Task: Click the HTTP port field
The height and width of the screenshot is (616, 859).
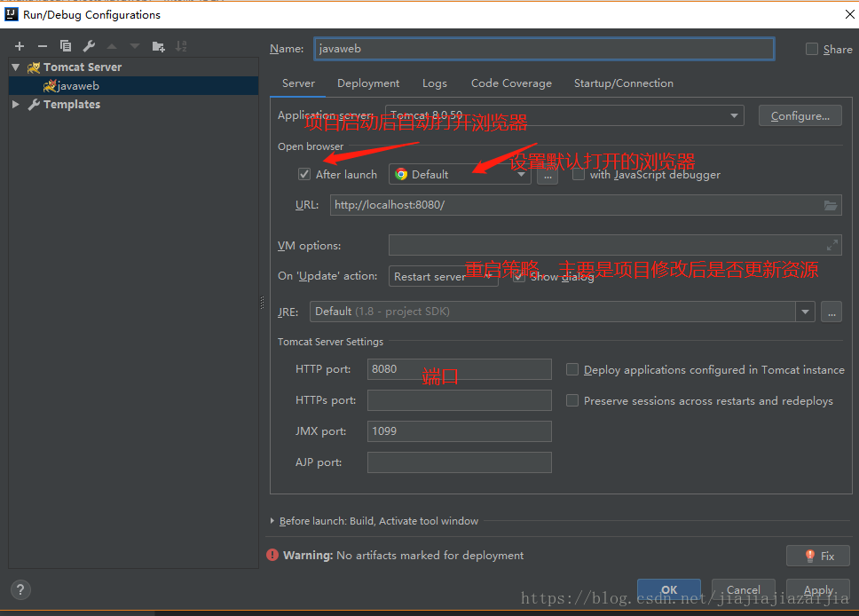Action: click(x=459, y=369)
